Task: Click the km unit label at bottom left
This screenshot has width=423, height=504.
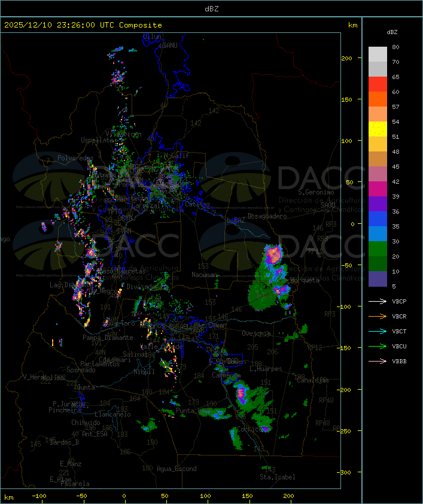Action: (x=8, y=497)
